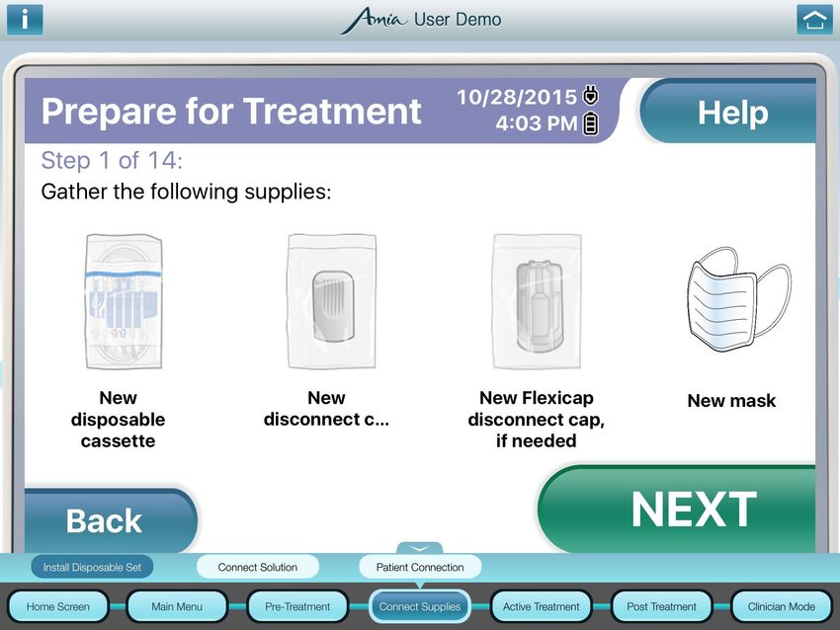
Task: Click the 'New disposable cassette' label
Action: coord(118,419)
